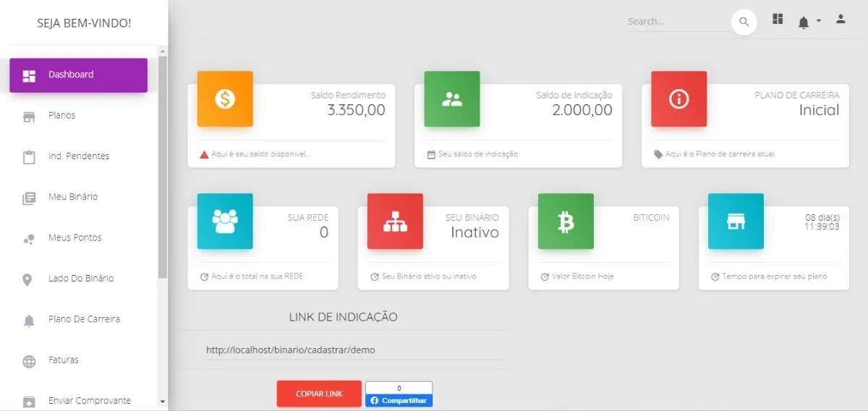Click the COPIAR LINK button
Viewport: 868px width, 411px height.
[x=319, y=394]
